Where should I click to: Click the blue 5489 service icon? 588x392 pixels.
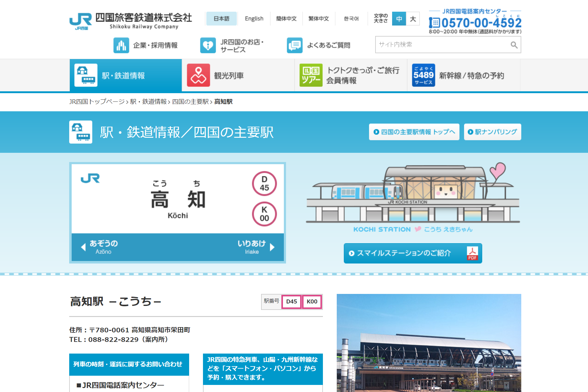(x=423, y=75)
